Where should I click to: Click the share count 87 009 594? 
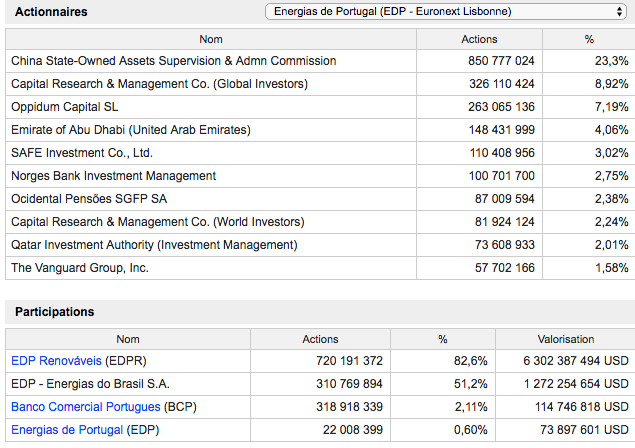coord(505,199)
